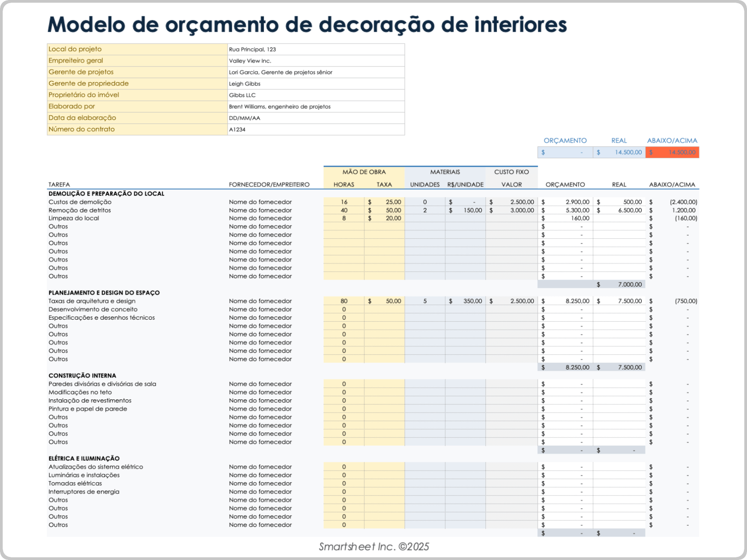Select the supplier name for Limpeza do local
This screenshot has height=560, width=747.
[260, 219]
